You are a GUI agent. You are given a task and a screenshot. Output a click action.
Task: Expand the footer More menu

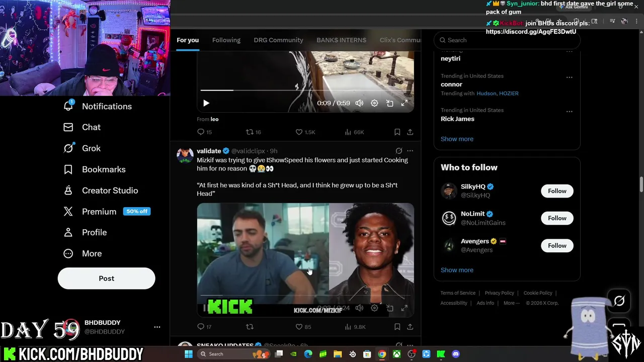(512, 303)
